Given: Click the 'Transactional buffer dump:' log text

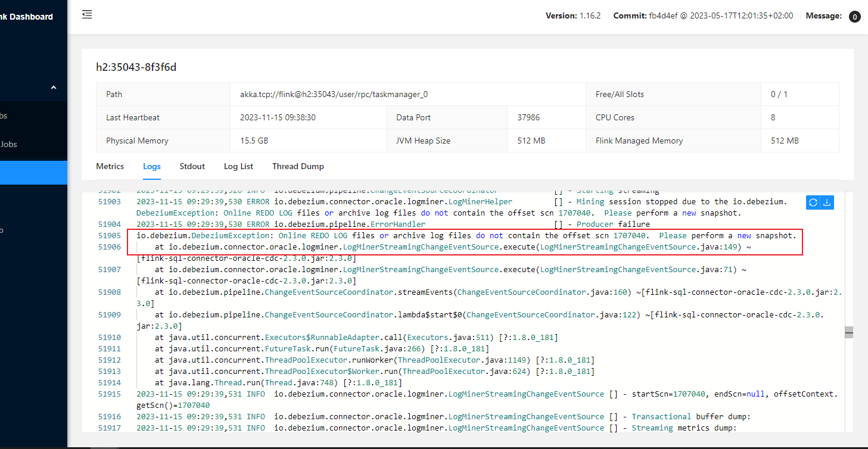Looking at the screenshot, I should (x=691, y=417).
